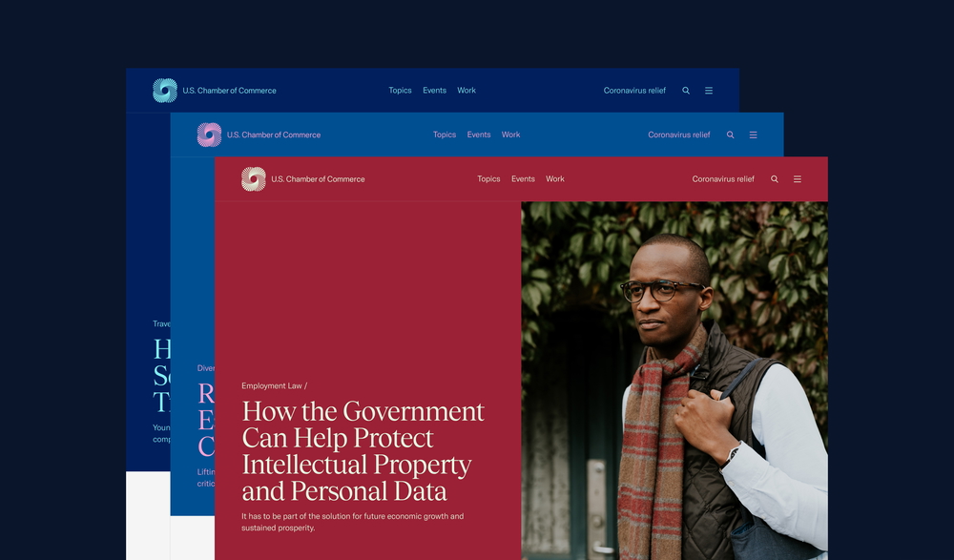This screenshot has width=954, height=560.
Task: Click Coronavirus relief link on navy page
Action: [x=634, y=90]
